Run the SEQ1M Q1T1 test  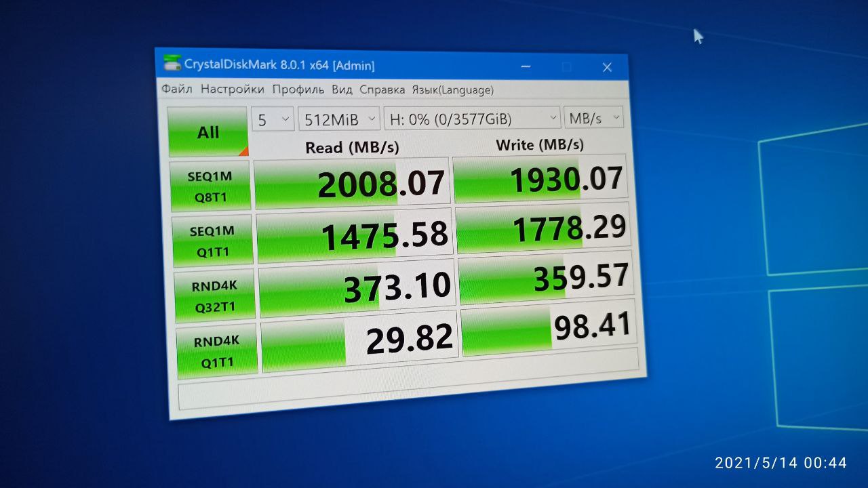click(212, 241)
